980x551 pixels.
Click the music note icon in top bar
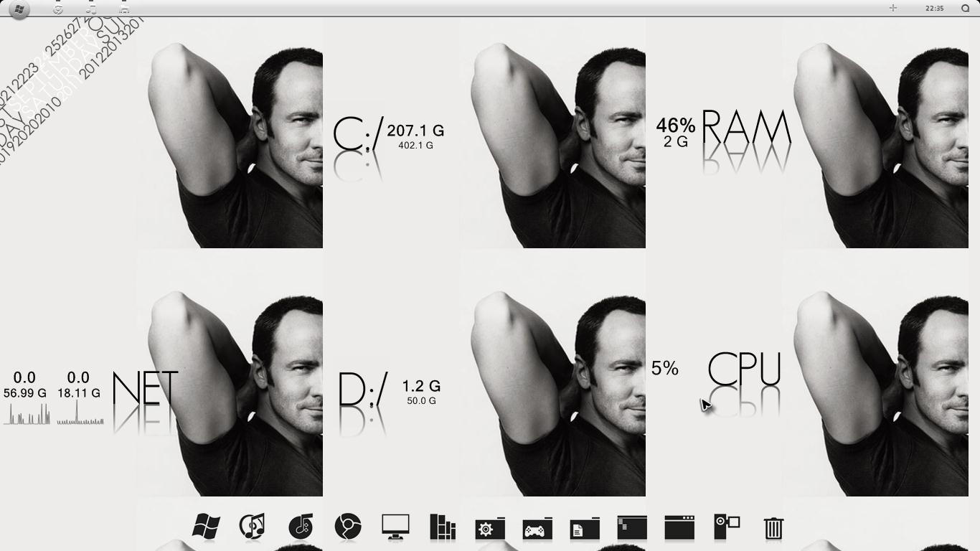tap(91, 9)
